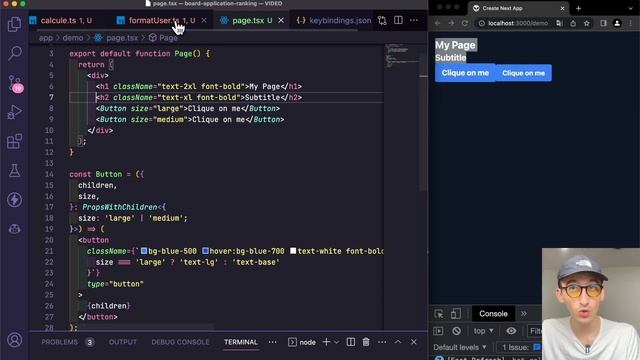Image resolution: width=640 pixels, height=360 pixels.
Task: Switch to the keybindings.json tab
Action: click(x=334, y=20)
